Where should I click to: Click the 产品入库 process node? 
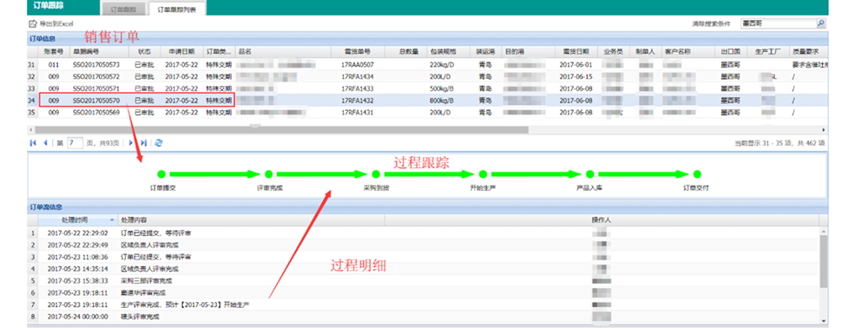tap(590, 174)
